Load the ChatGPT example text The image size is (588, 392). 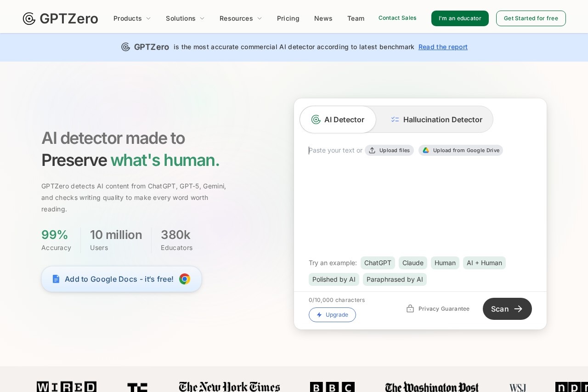point(378,263)
